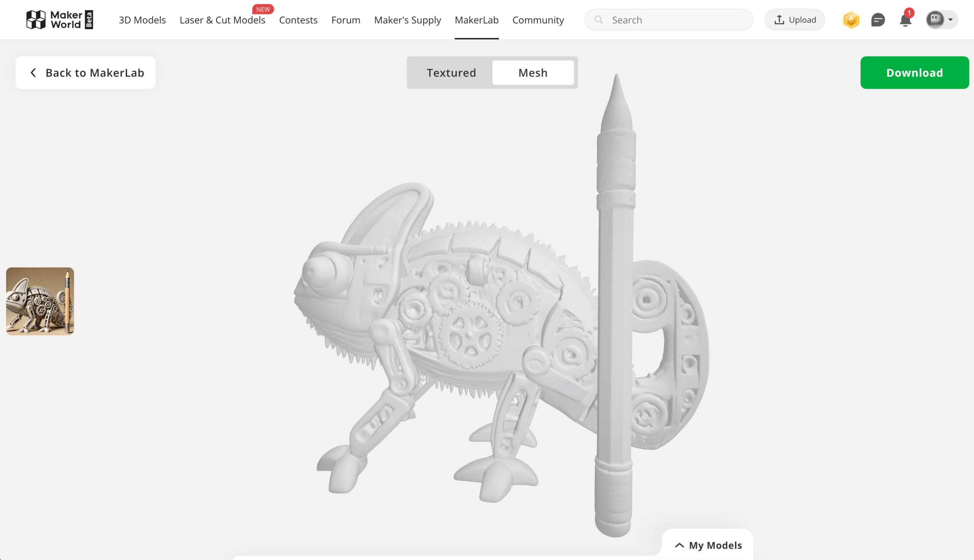Click the search magnifier icon

[x=598, y=20]
